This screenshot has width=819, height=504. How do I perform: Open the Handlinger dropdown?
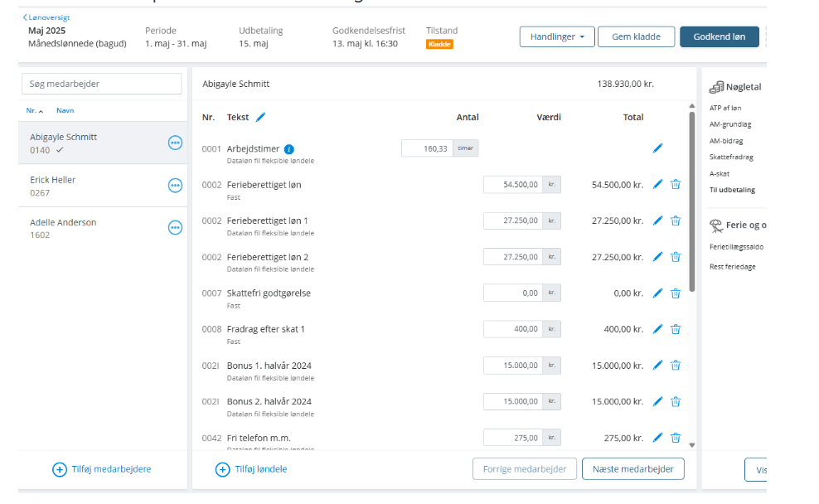pos(556,37)
